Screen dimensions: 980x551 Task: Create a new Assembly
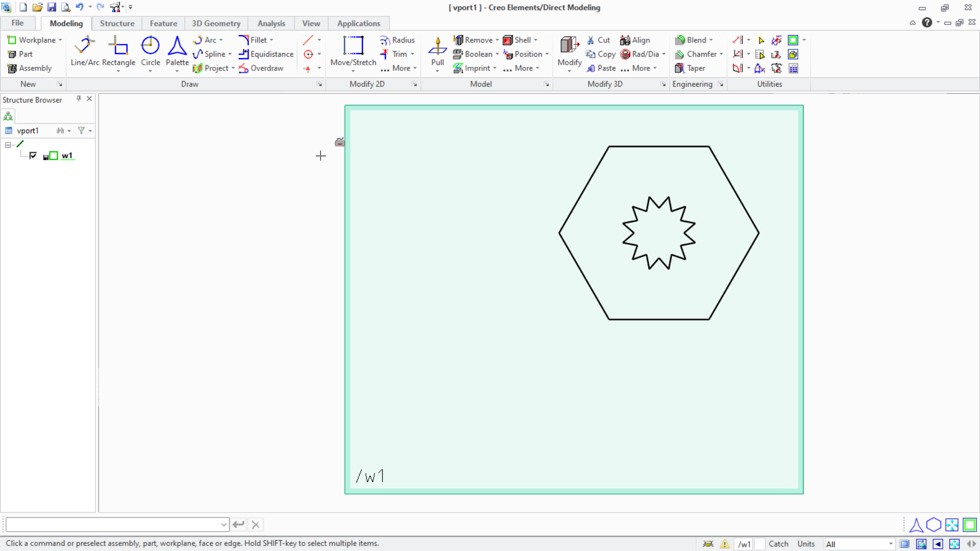pos(30,68)
